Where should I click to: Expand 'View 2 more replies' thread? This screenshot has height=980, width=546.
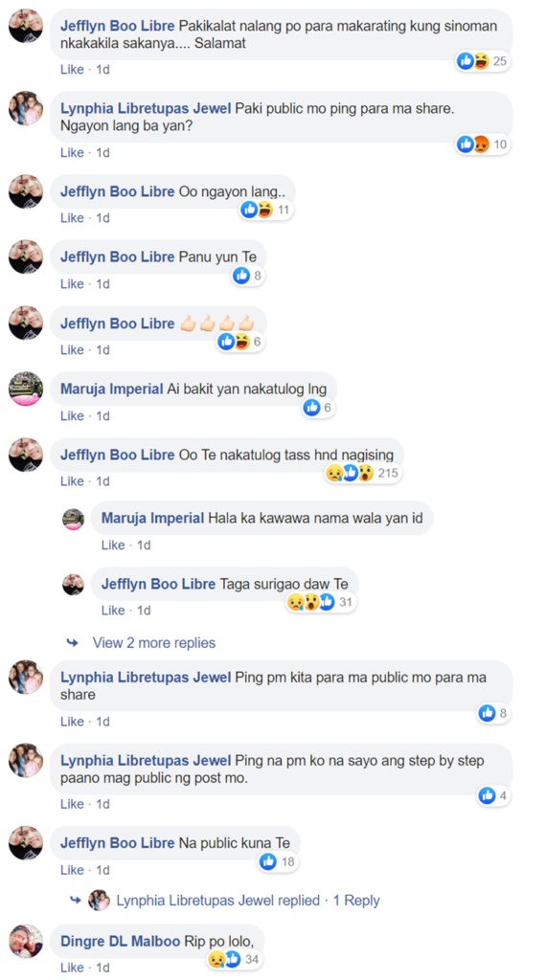pos(154,642)
